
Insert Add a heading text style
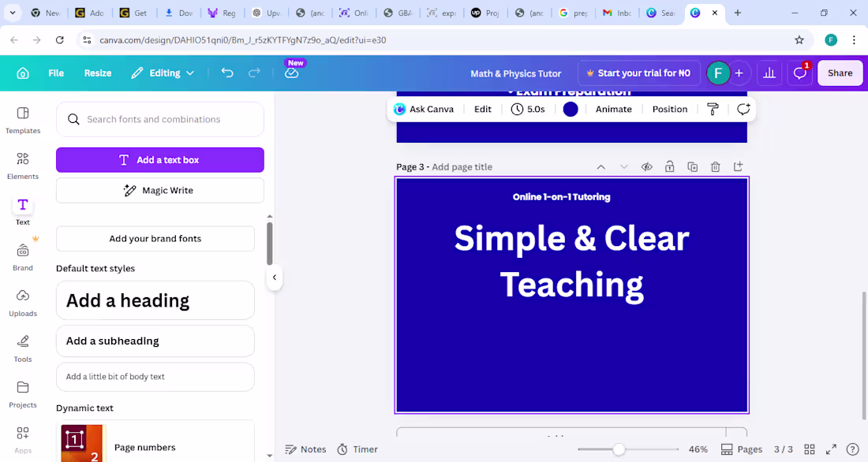pyautogui.click(x=155, y=300)
